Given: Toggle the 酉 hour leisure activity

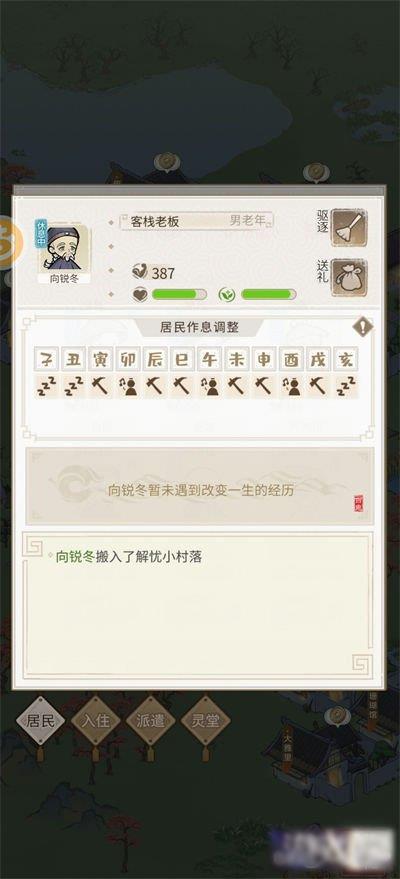Looking at the screenshot, I should [291, 387].
